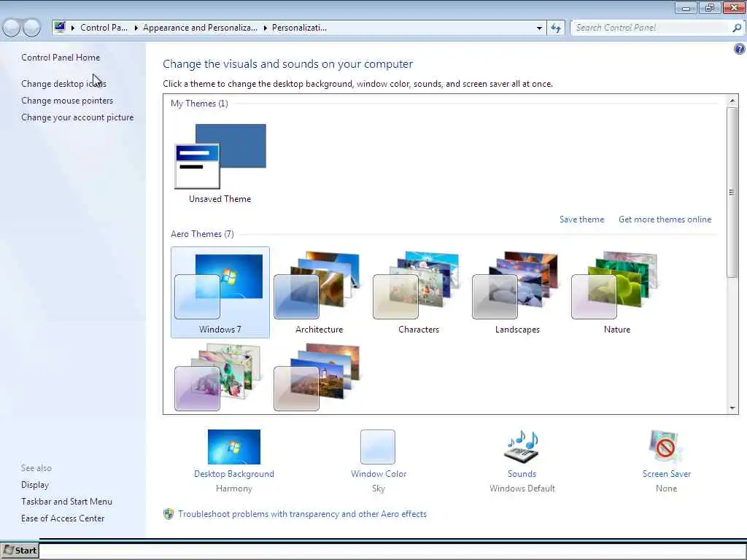Viewport: 747px width, 560px height.
Task: Click the Harmony background name
Action: click(x=234, y=489)
